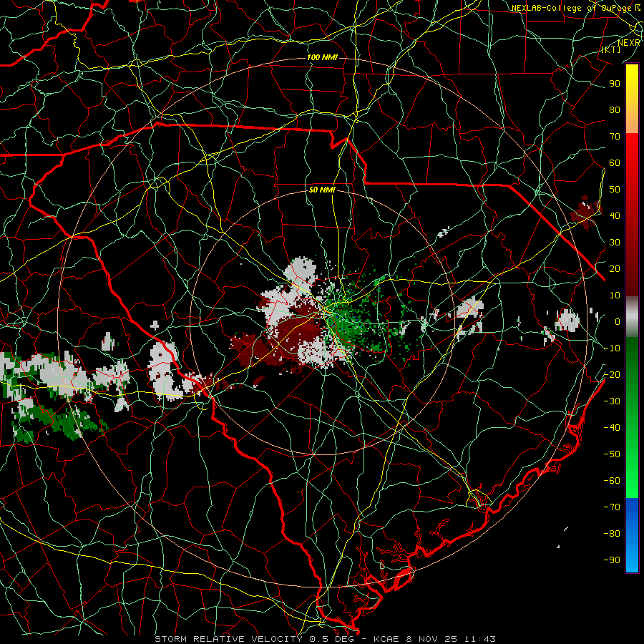Screen dimensions: 644x644
Task: Click the -30 value on the color scale
Action: [612, 401]
